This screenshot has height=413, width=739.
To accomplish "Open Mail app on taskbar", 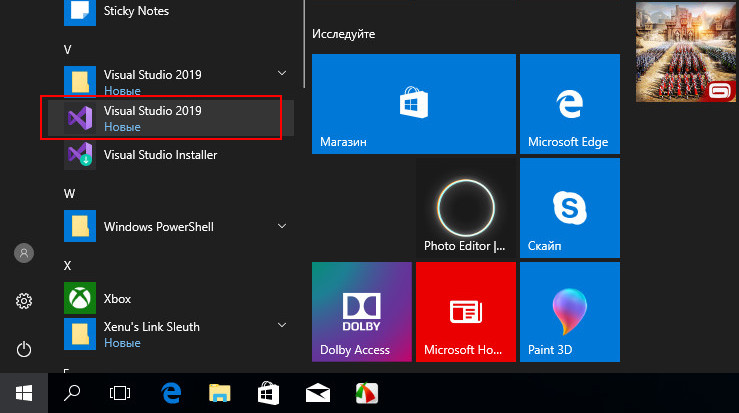I will (318, 393).
